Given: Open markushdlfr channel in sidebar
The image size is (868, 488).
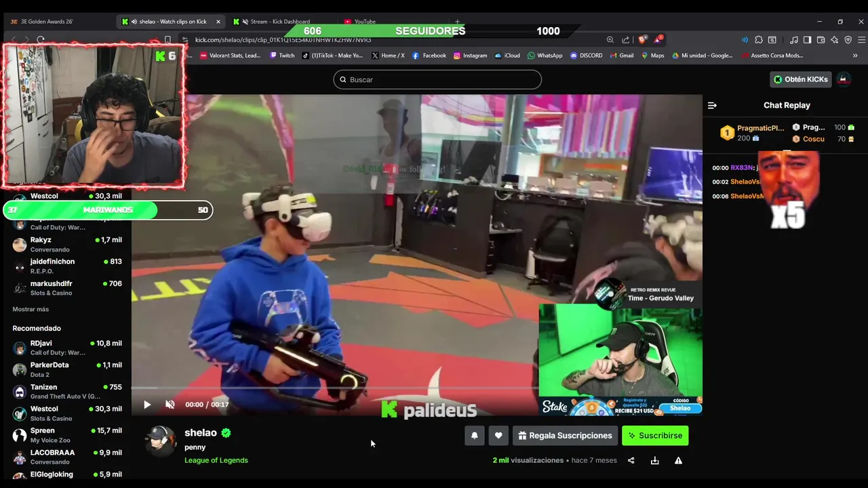Looking at the screenshot, I should (x=67, y=288).
